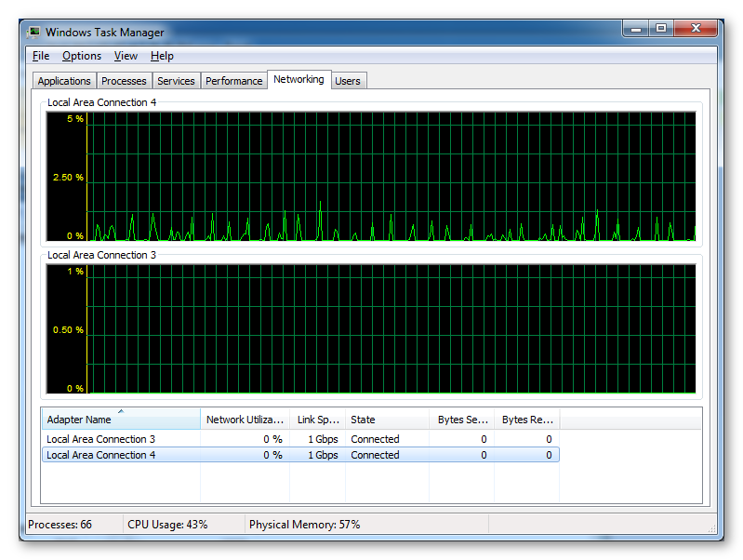The width and height of the screenshot is (743, 560).
Task: Sort by State column header
Action: [x=387, y=420]
